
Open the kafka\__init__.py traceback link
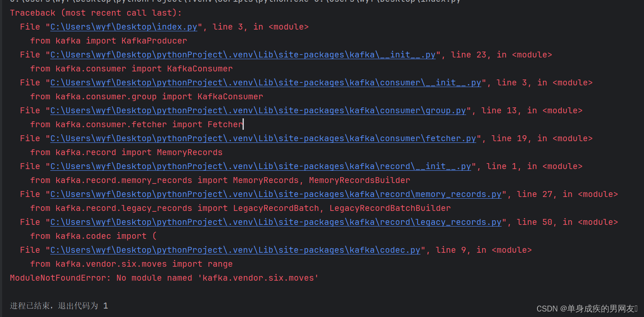243,55
